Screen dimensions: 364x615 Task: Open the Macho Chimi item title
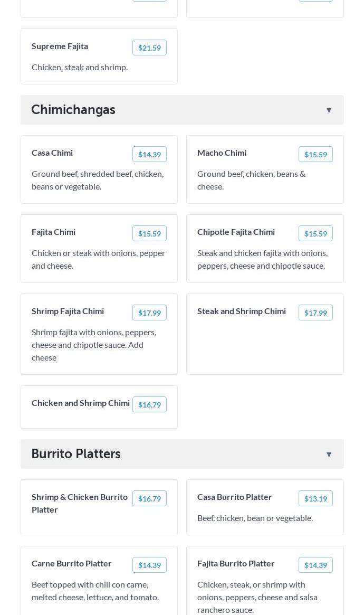(222, 153)
